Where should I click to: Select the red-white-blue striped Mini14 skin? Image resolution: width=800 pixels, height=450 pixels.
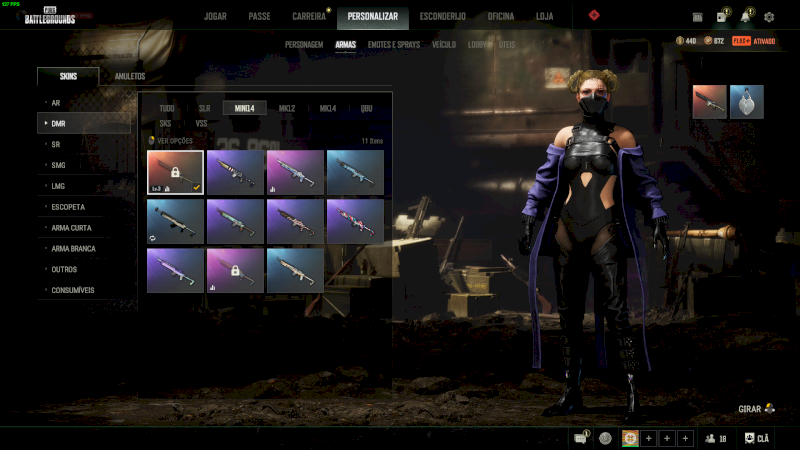click(355, 221)
